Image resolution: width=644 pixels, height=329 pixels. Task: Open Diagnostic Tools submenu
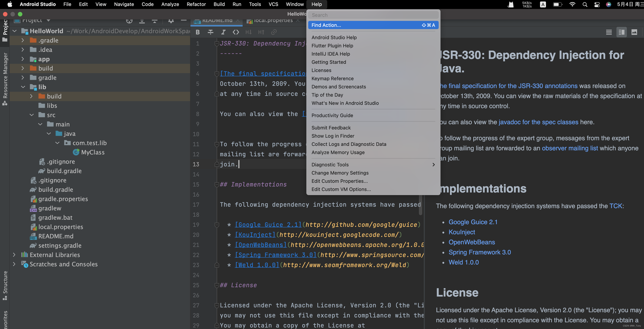(x=373, y=165)
